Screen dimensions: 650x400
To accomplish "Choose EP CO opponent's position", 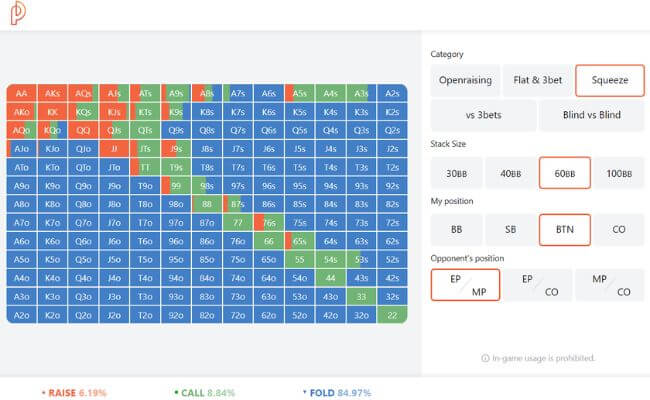I will point(537,285).
